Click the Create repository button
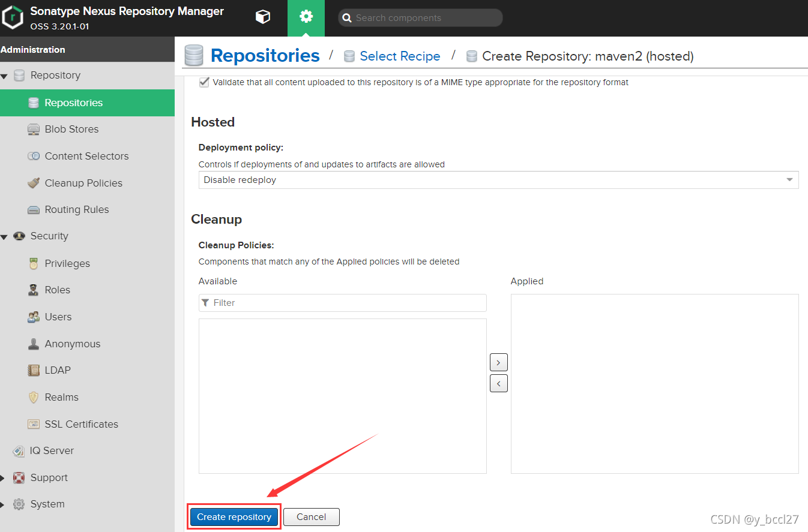808x532 pixels. 234,517
